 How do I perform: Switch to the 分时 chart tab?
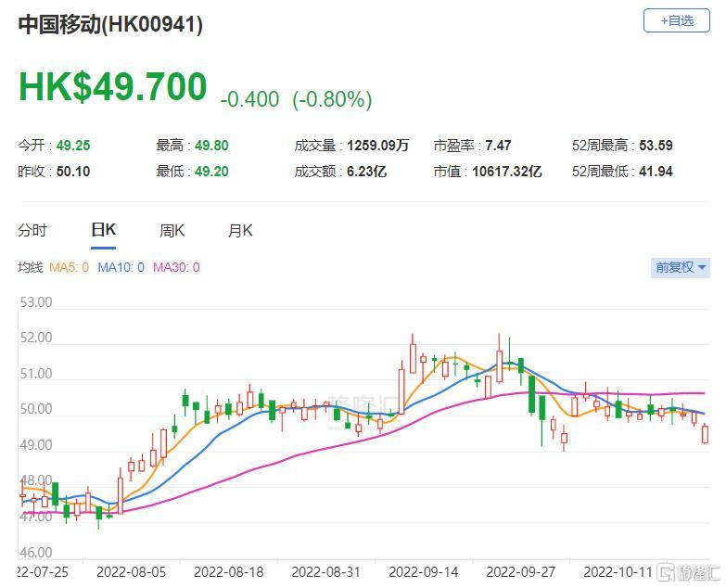pos(32,230)
